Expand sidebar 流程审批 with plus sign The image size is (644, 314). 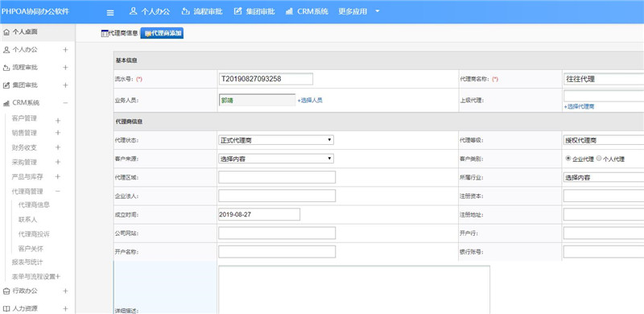pyautogui.click(x=65, y=68)
